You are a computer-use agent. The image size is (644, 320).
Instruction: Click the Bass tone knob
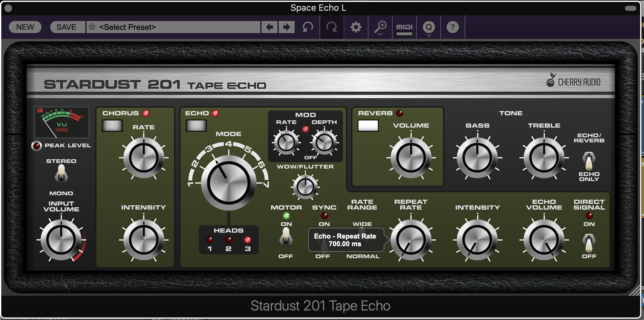coord(477,158)
